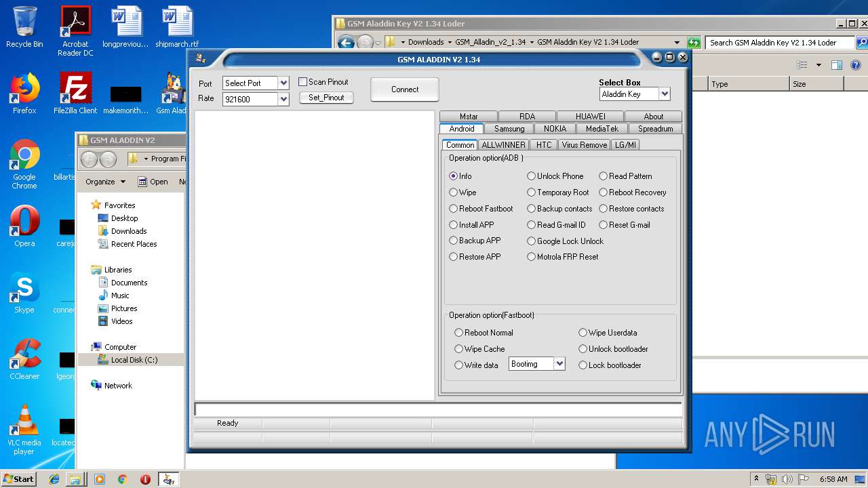Image resolution: width=868 pixels, height=488 pixels.
Task: Open Gsm Aladdin desktop shortcut
Action: point(174,94)
